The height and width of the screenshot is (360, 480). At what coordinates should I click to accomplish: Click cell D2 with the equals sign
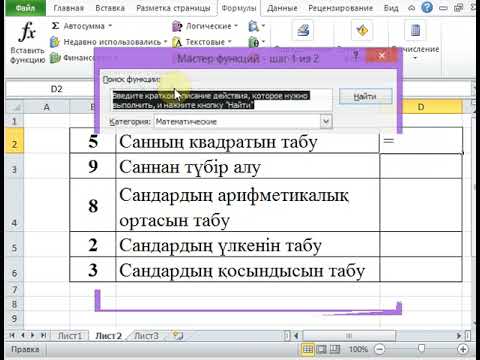421,141
